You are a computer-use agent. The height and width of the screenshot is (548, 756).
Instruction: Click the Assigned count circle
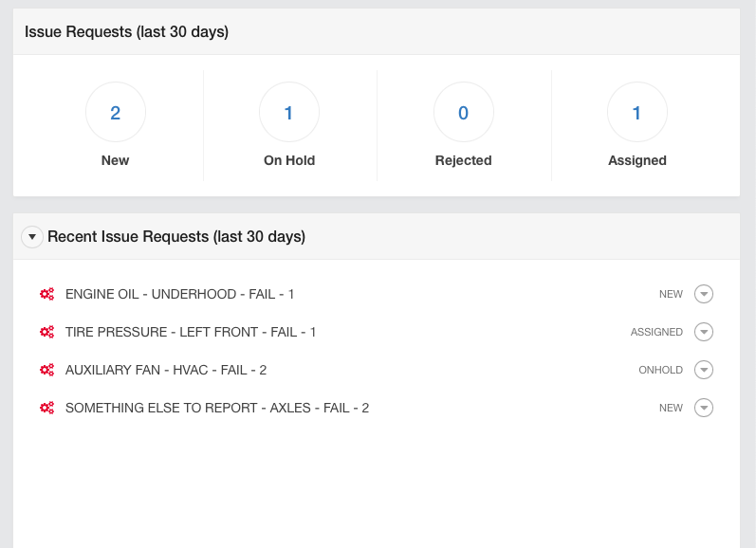636,112
